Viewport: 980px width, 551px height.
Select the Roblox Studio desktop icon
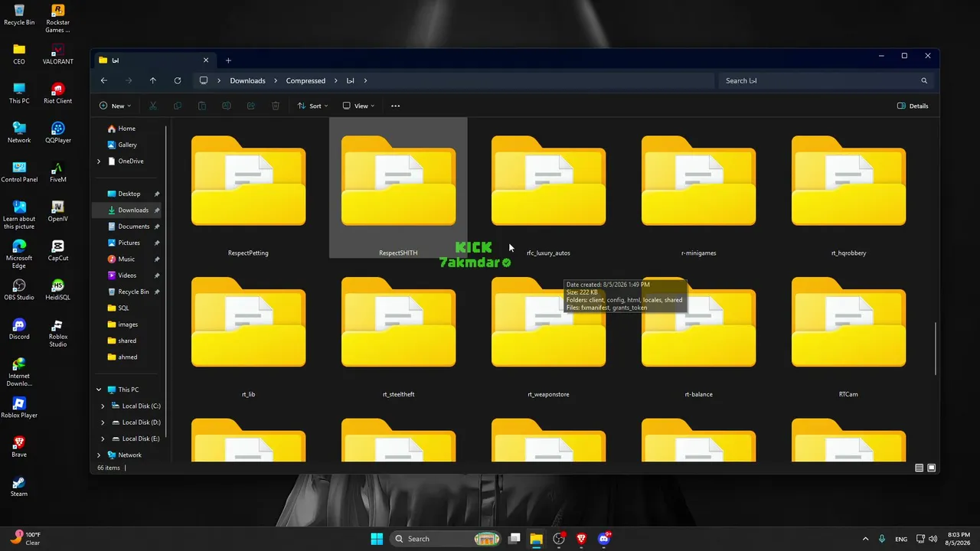[57, 332]
